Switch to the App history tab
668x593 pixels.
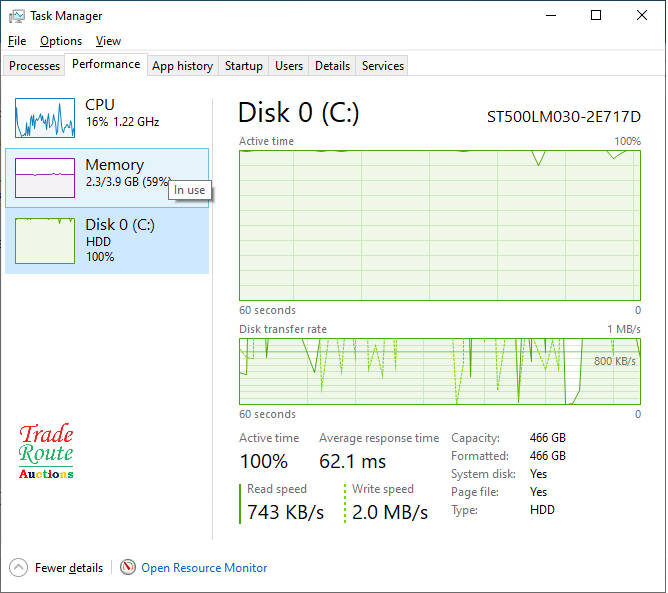(x=182, y=66)
